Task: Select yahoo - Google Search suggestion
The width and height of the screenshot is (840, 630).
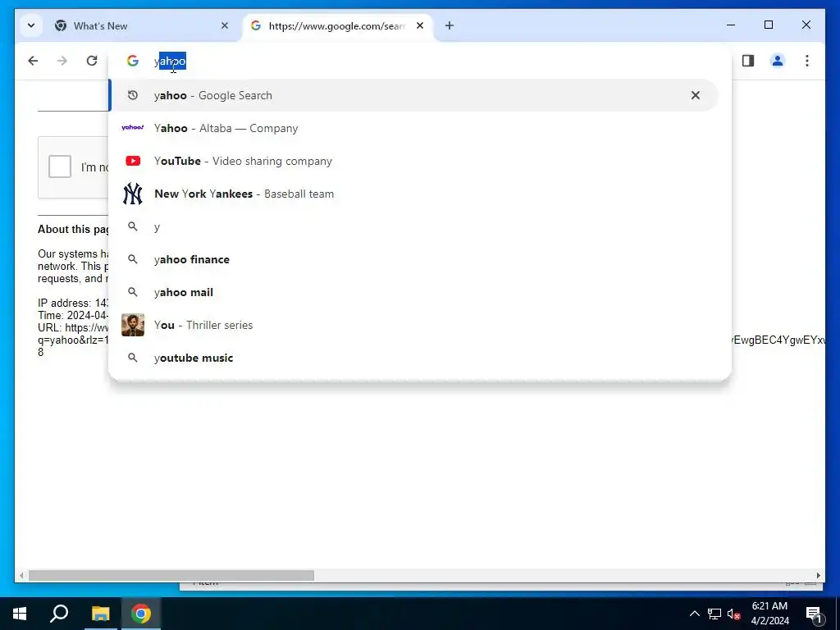Action: tap(413, 95)
